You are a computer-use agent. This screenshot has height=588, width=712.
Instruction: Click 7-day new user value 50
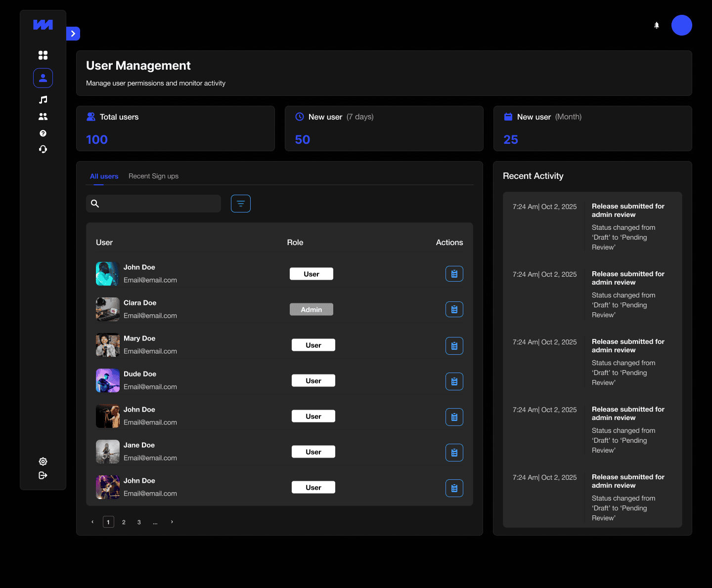[x=303, y=140]
